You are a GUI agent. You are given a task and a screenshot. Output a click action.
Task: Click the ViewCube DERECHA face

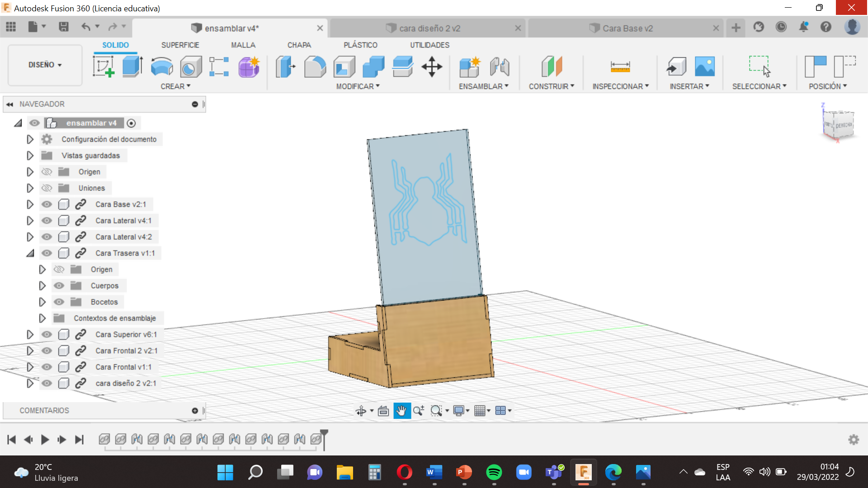pos(843,126)
